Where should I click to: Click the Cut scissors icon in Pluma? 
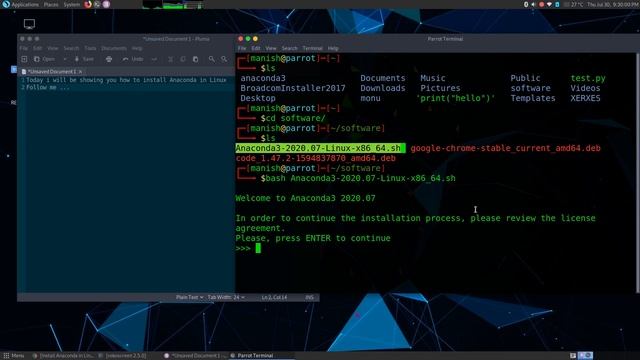pos(171,59)
